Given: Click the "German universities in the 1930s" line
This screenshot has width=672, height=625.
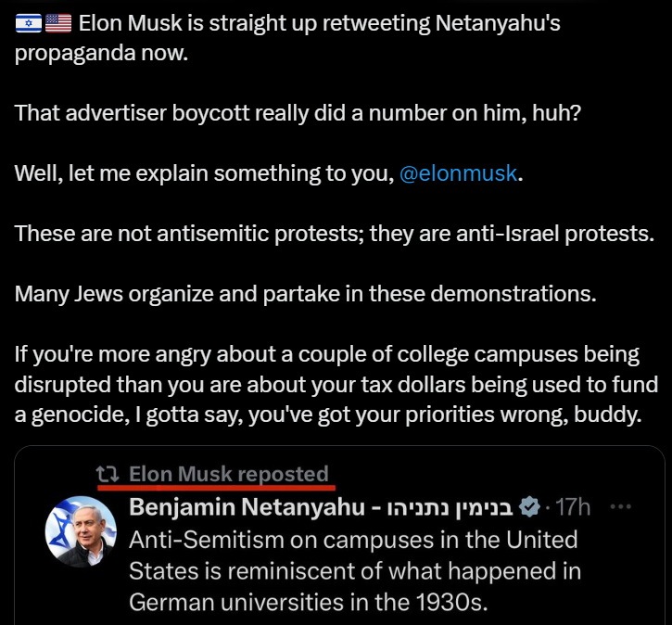Looking at the screenshot, I should (308, 602).
